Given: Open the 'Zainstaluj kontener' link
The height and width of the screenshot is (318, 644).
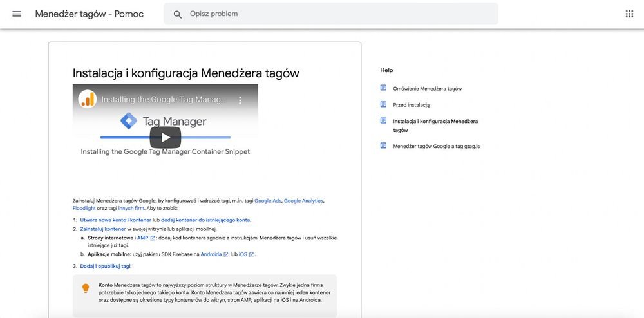Looking at the screenshot, I should [102, 229].
